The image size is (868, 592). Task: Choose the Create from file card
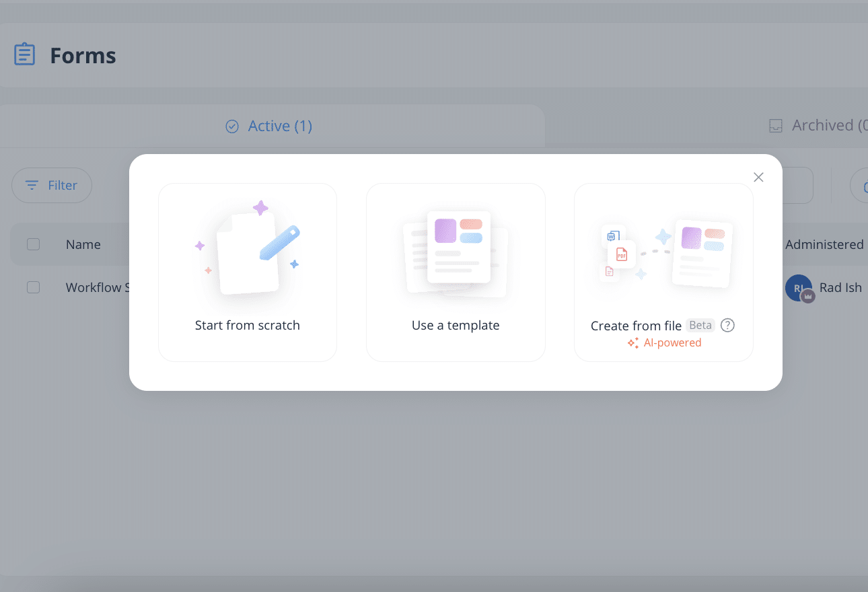663,272
